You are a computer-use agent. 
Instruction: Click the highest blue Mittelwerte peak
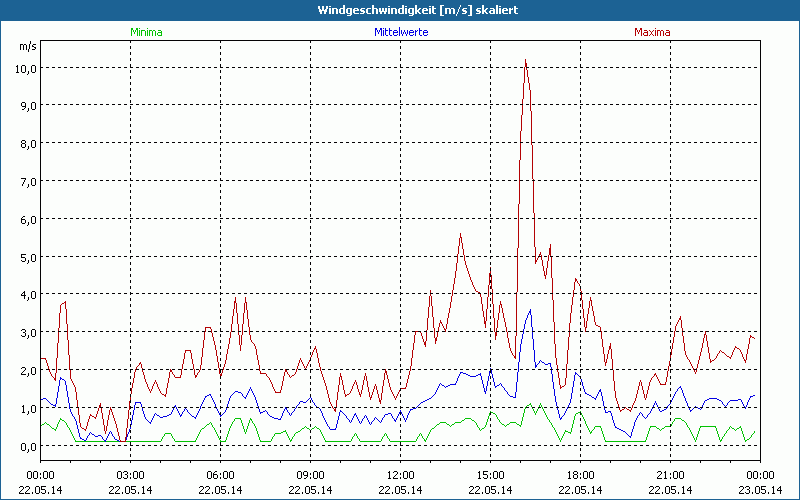530,309
